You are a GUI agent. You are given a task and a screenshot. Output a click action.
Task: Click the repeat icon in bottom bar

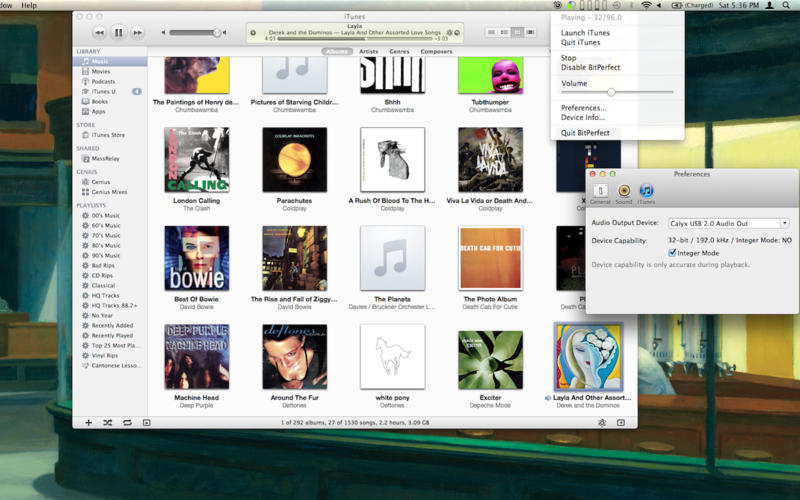pyautogui.click(x=127, y=423)
